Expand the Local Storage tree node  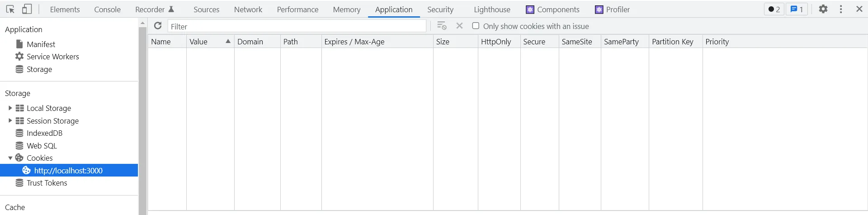pos(10,108)
